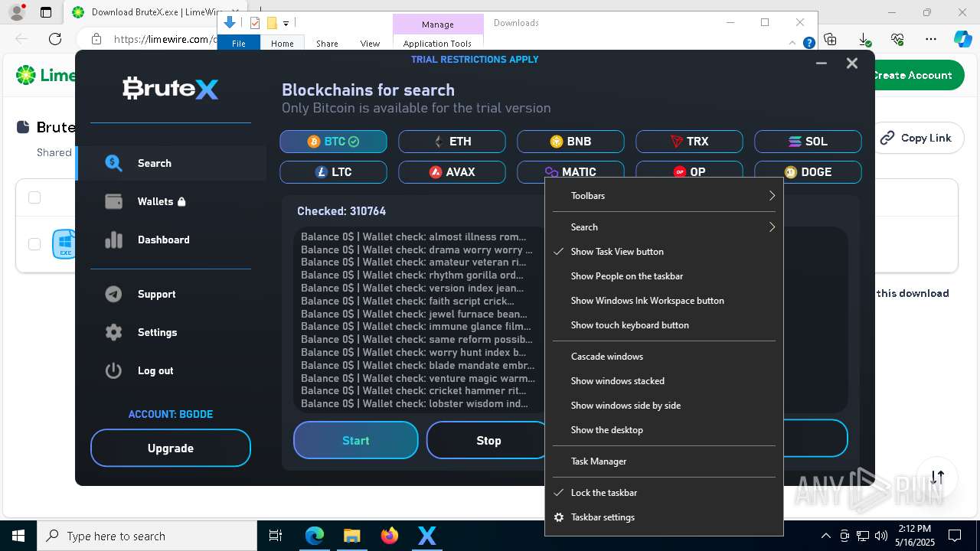Click LimeWire Copy Link button
This screenshot has height=551, width=980.
point(915,138)
